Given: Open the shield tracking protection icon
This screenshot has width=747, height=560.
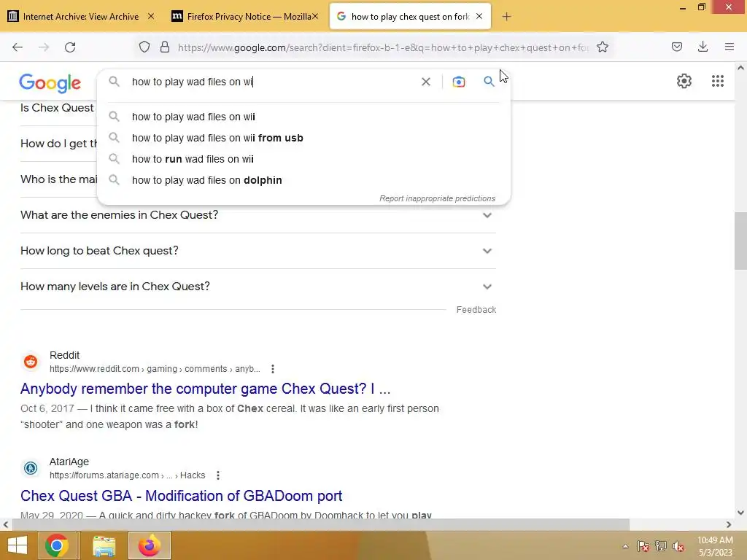Looking at the screenshot, I should coord(144,47).
